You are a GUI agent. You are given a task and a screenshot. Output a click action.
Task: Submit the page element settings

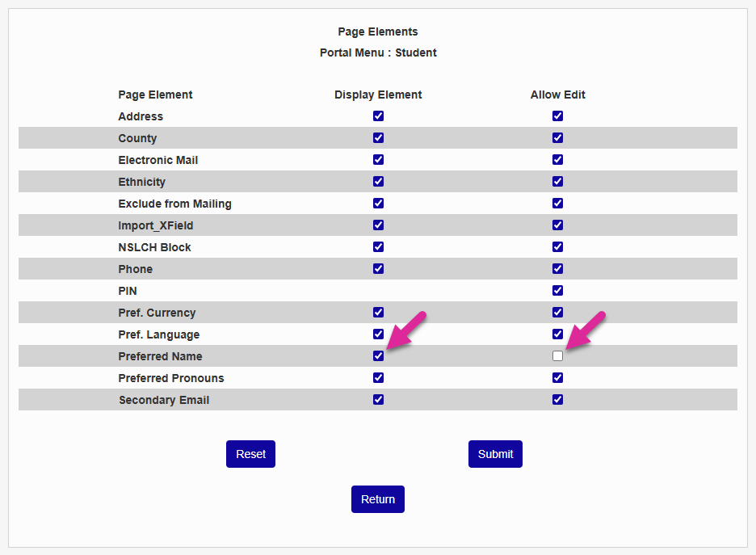coord(495,454)
